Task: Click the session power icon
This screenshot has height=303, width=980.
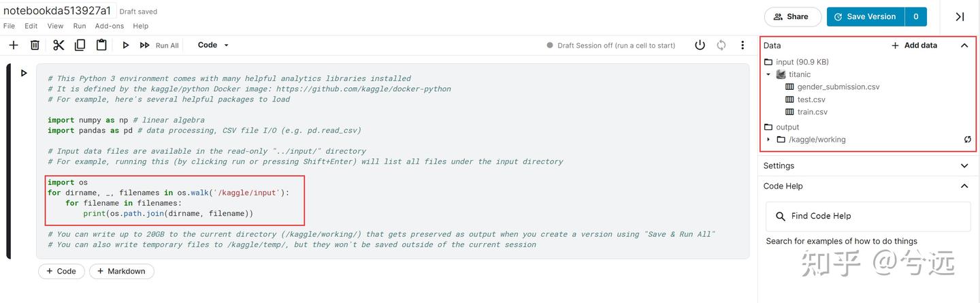Action: (700, 45)
